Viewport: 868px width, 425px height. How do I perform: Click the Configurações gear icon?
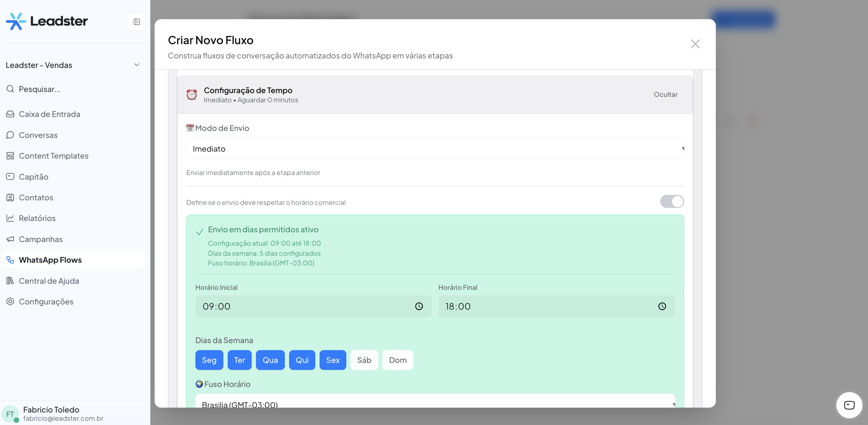coord(10,302)
